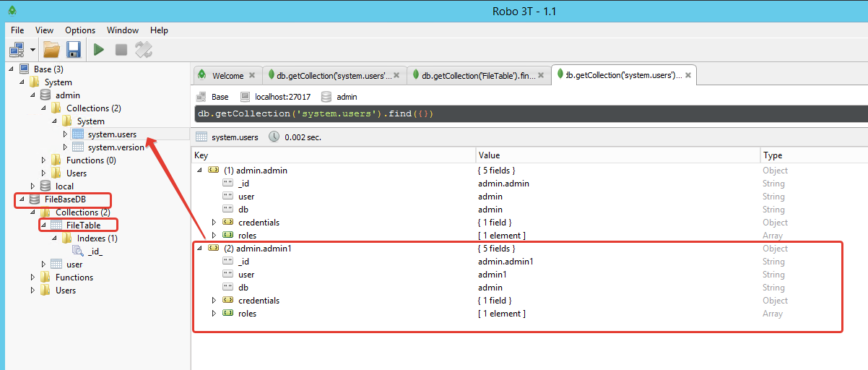
Task: Expand the system.users collection node
Action: pyautogui.click(x=65, y=134)
